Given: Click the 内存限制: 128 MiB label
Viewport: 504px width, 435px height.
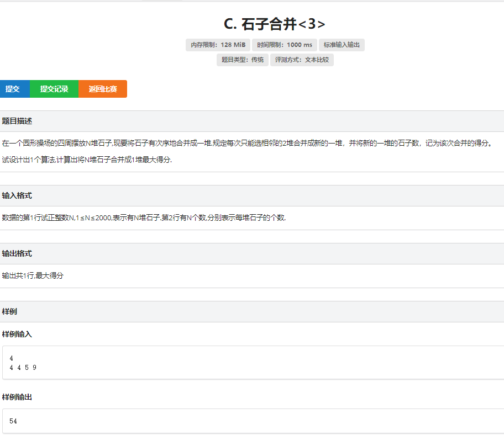Looking at the screenshot, I should (x=218, y=45).
